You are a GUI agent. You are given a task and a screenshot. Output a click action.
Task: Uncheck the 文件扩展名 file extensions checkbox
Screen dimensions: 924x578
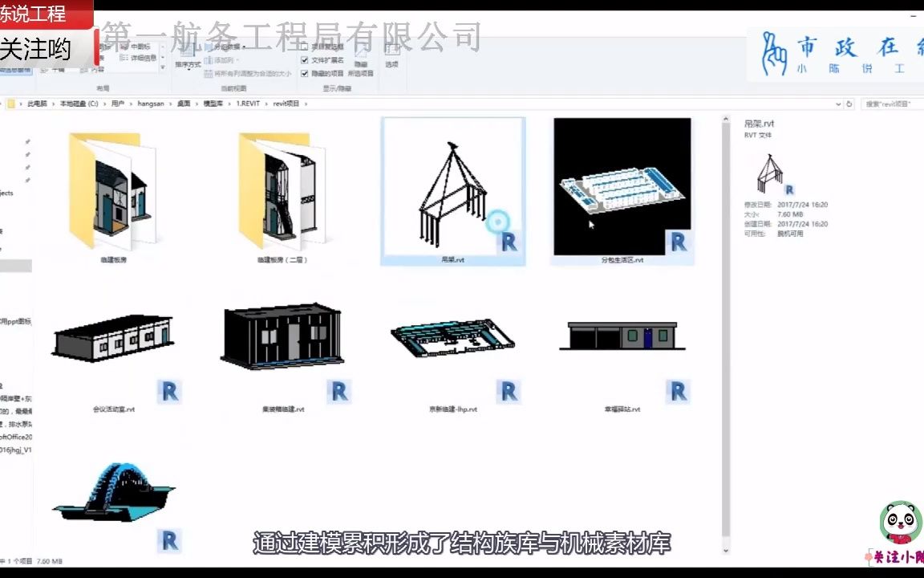pyautogui.click(x=304, y=60)
